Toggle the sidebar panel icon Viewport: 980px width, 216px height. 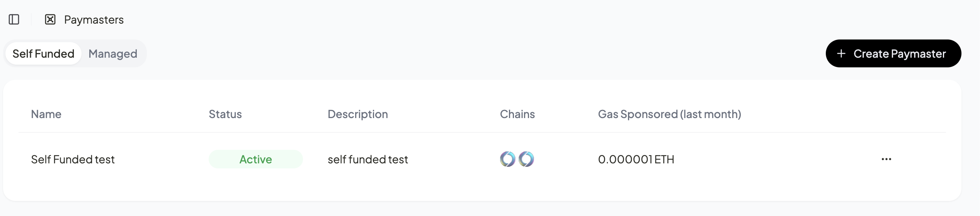click(14, 19)
